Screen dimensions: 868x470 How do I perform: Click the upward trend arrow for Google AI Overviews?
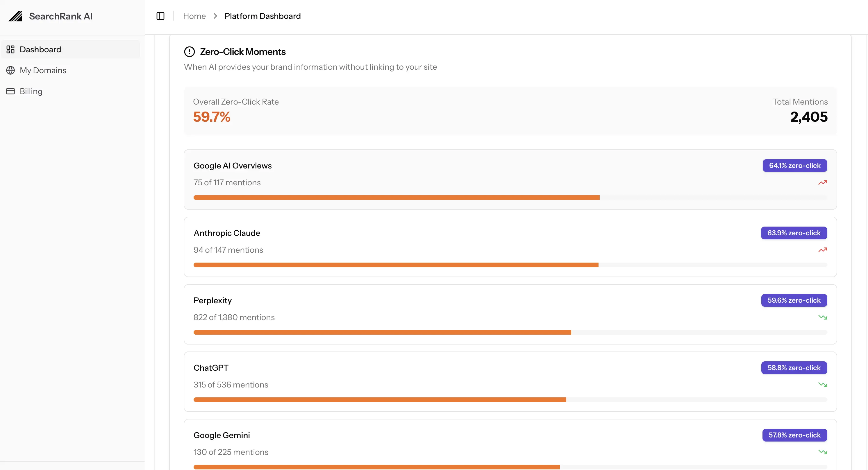point(823,182)
